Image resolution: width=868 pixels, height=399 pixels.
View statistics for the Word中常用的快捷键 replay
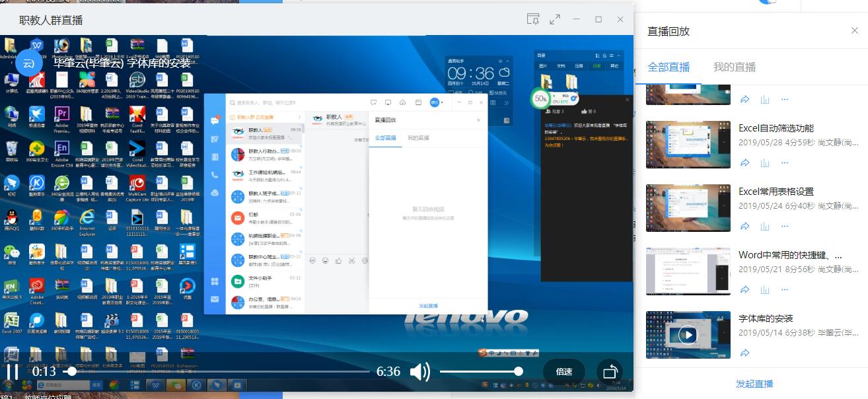coord(765,289)
